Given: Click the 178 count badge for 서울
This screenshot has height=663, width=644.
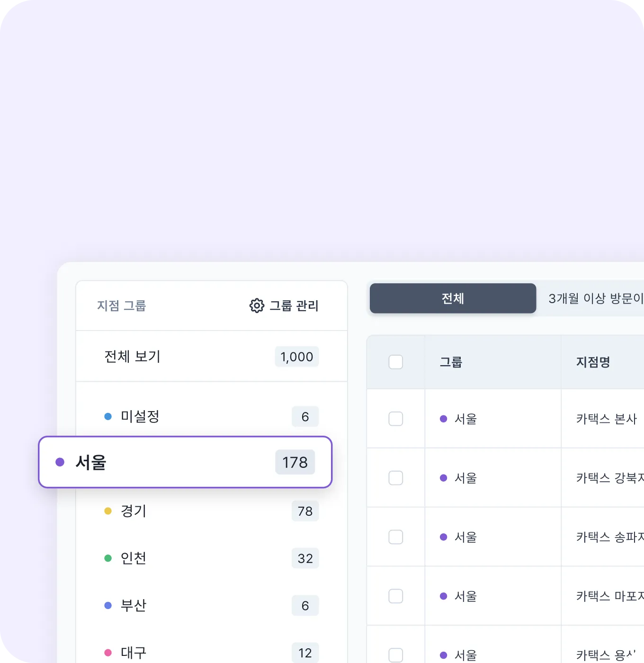Looking at the screenshot, I should pyautogui.click(x=295, y=462).
